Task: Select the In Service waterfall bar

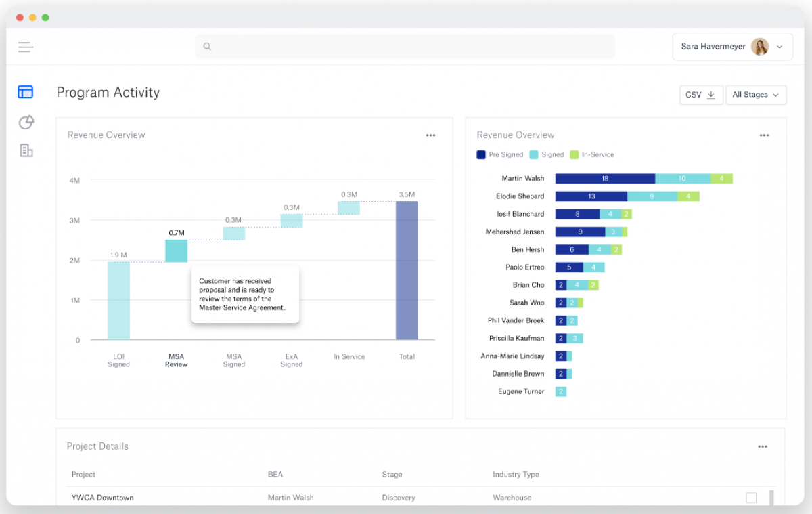Action: pyautogui.click(x=349, y=208)
